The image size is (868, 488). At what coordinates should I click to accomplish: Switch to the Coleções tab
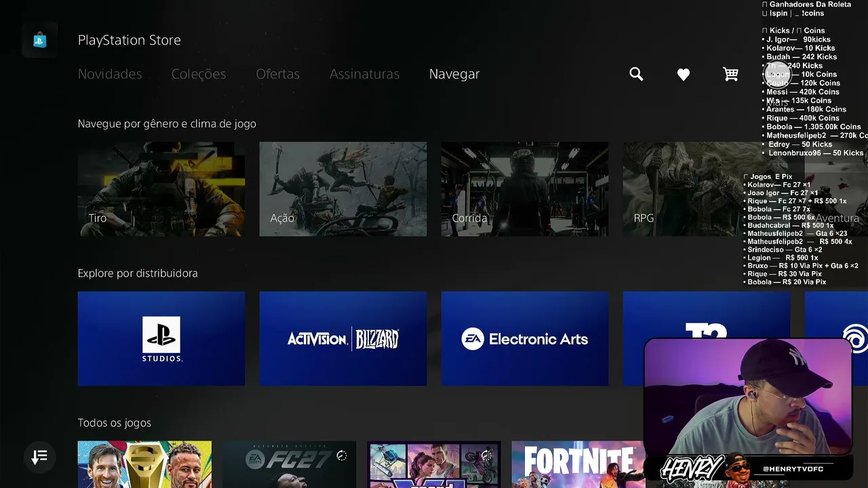(199, 74)
